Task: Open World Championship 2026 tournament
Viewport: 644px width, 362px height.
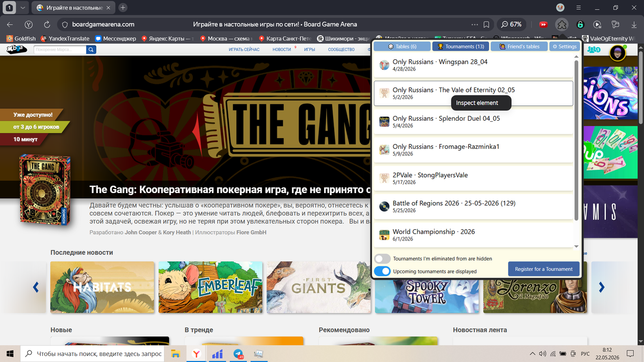Action: tap(473, 235)
